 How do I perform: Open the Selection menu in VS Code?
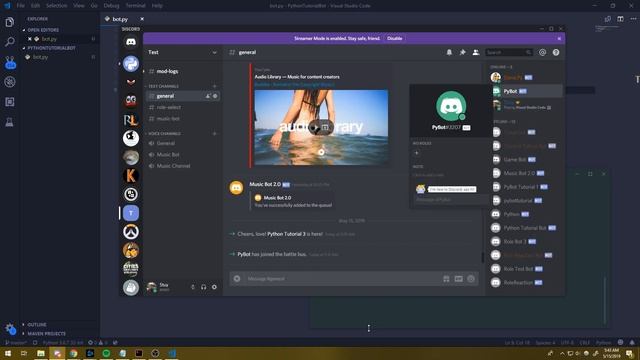[x=56, y=6]
